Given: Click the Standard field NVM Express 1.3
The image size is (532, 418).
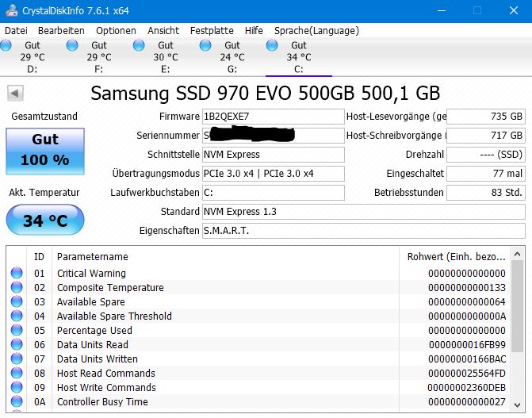Looking at the screenshot, I should pyautogui.click(x=364, y=212).
